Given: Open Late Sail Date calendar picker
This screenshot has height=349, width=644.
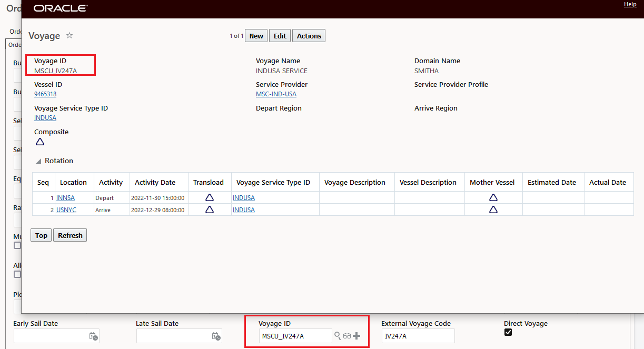Looking at the screenshot, I should tap(216, 336).
